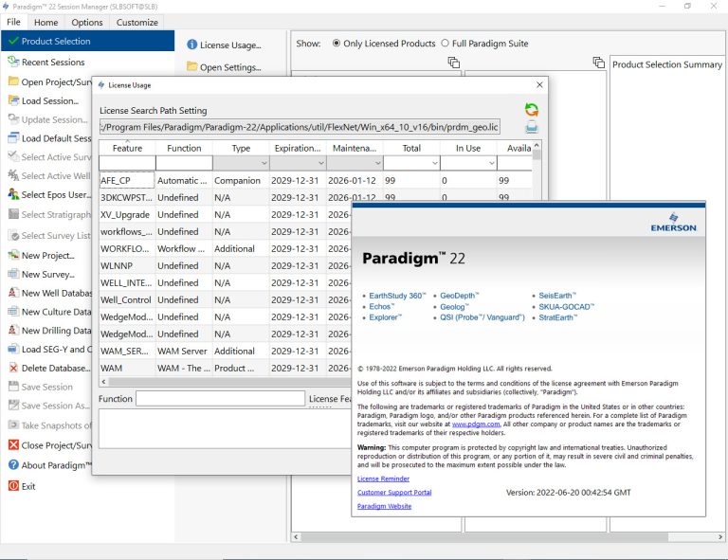Sort by Total column header
Image resolution: width=728 pixels, height=560 pixels.
tap(411, 148)
